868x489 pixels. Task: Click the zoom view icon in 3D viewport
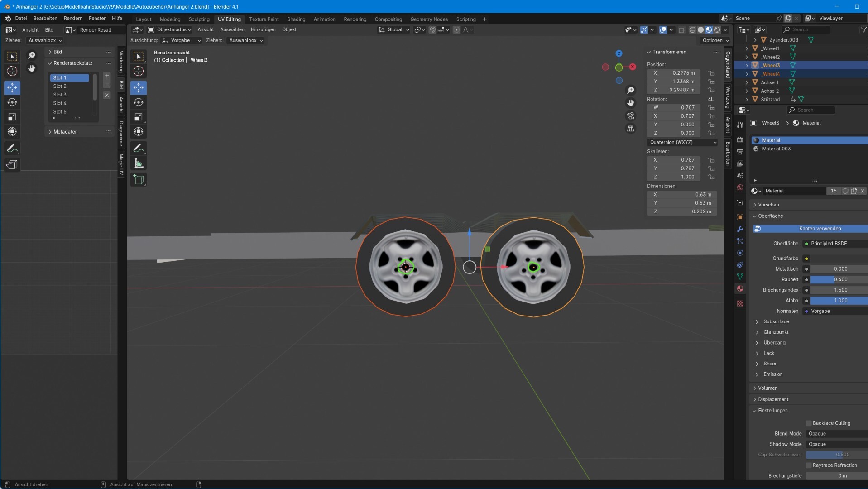[630, 91]
